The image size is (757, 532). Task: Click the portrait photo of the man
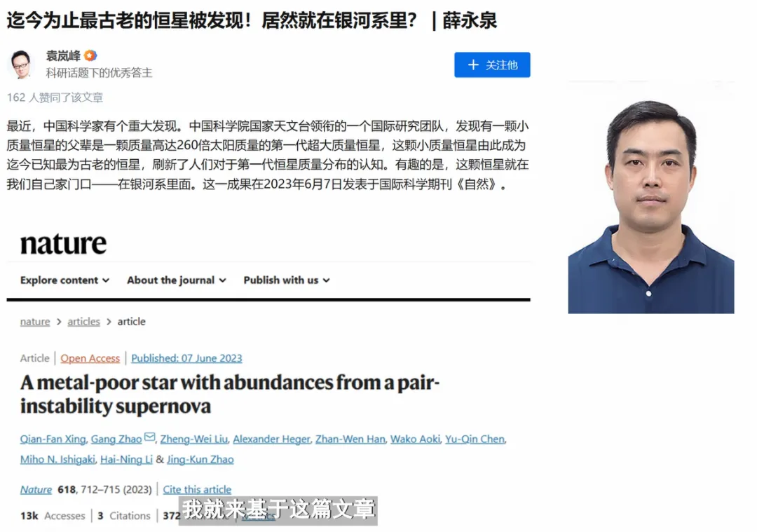click(x=650, y=207)
